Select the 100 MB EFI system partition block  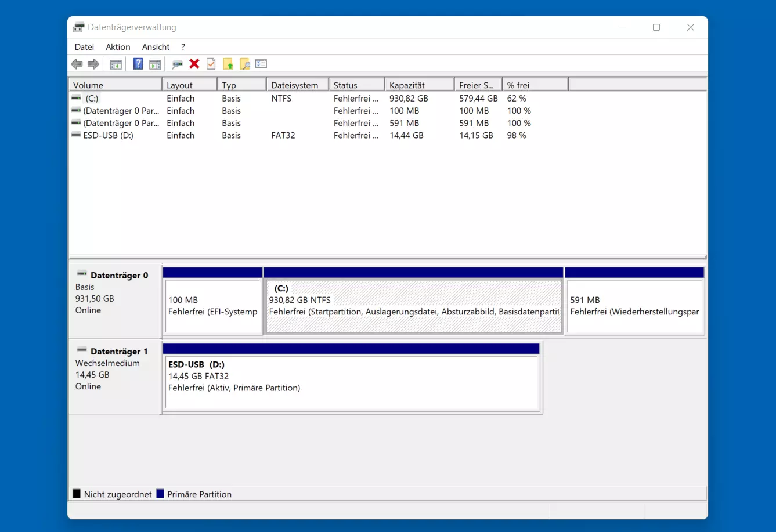[x=213, y=306]
